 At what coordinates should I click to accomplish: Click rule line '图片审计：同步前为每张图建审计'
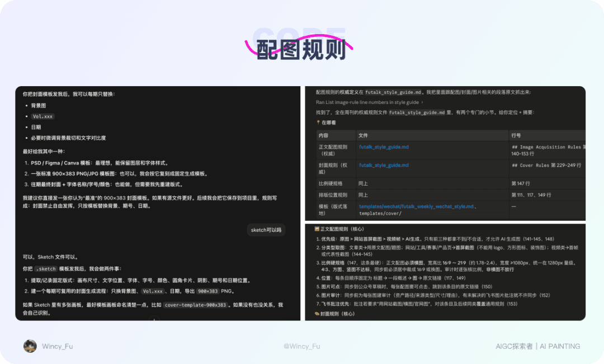(x=433, y=295)
